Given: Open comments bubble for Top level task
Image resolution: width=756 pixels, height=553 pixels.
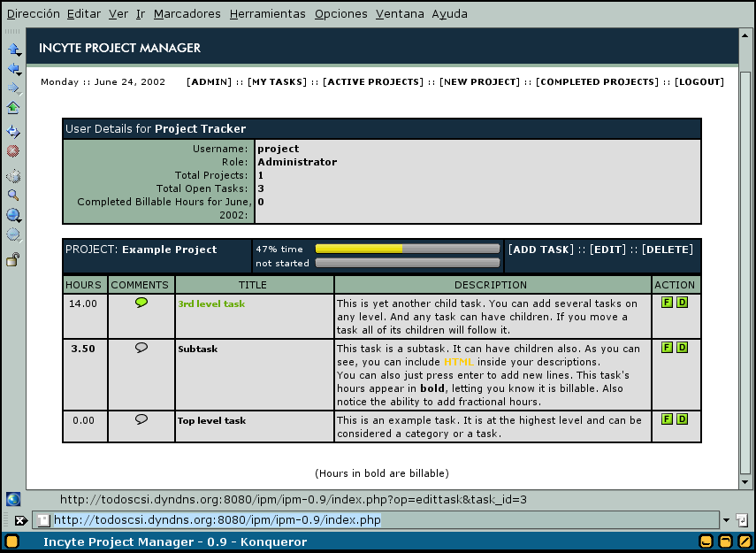Looking at the screenshot, I should (141, 419).
